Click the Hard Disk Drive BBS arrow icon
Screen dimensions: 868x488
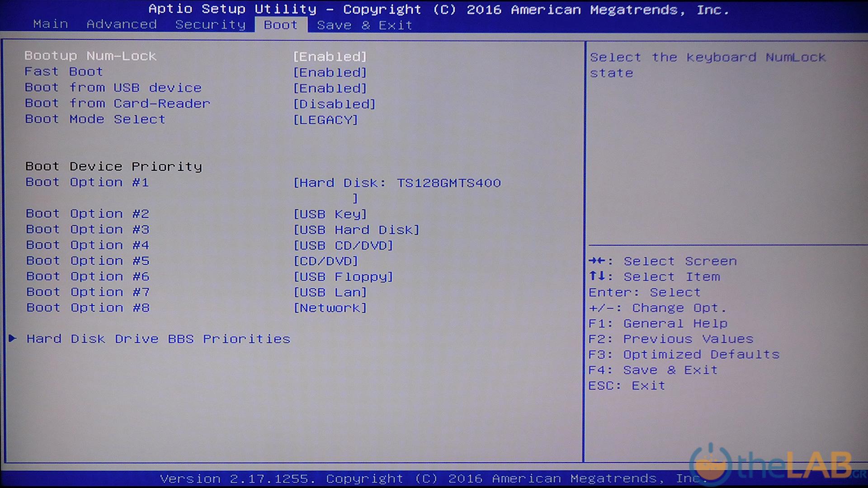13,338
